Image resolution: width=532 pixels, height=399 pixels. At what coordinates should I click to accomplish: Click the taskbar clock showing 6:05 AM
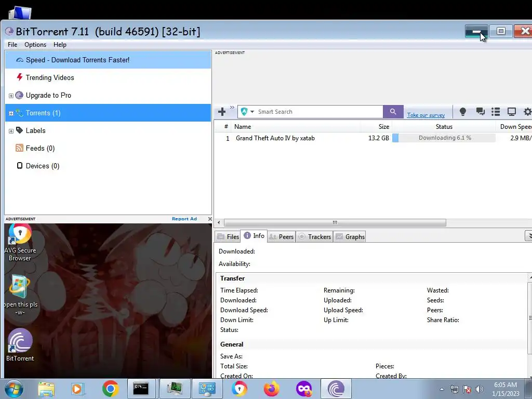506,389
